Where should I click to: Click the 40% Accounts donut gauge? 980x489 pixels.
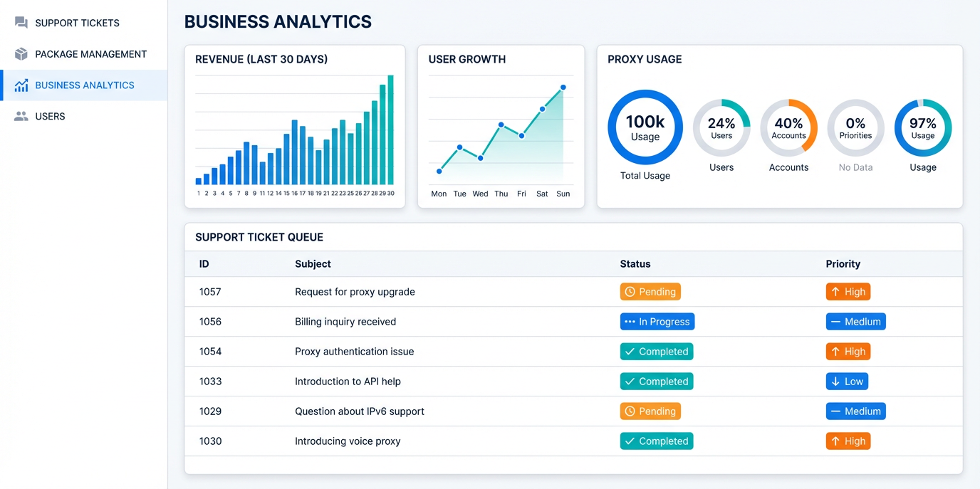788,128
